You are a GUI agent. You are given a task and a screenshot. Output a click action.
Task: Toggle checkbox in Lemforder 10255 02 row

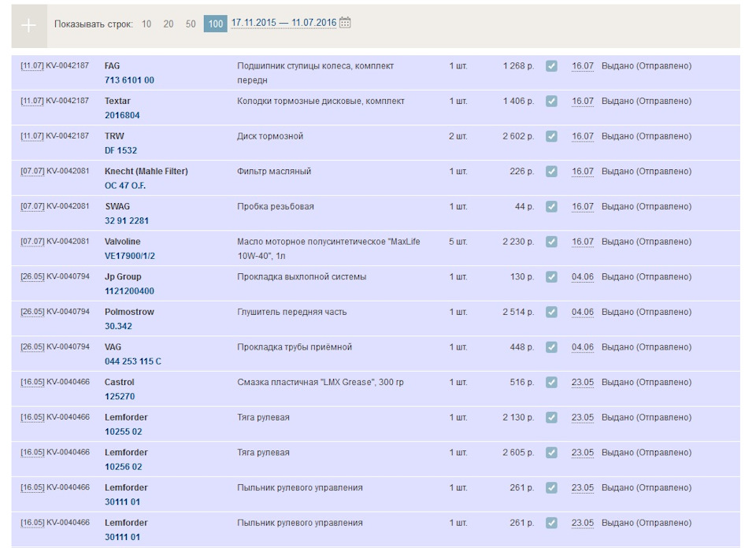point(551,418)
